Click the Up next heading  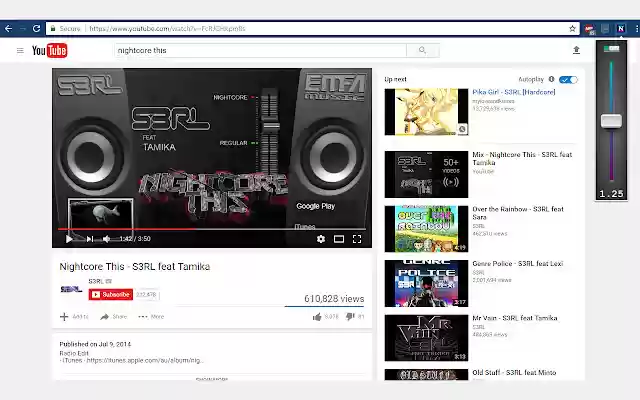(395, 79)
